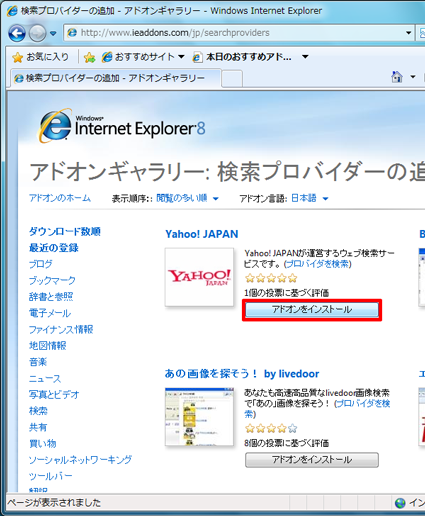
Task: Go back with the Back arrow button
Action: [17, 33]
